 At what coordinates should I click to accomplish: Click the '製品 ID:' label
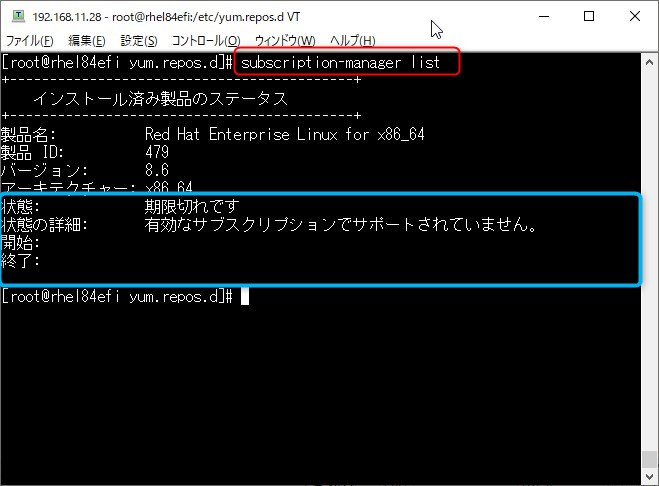[x=32, y=152]
